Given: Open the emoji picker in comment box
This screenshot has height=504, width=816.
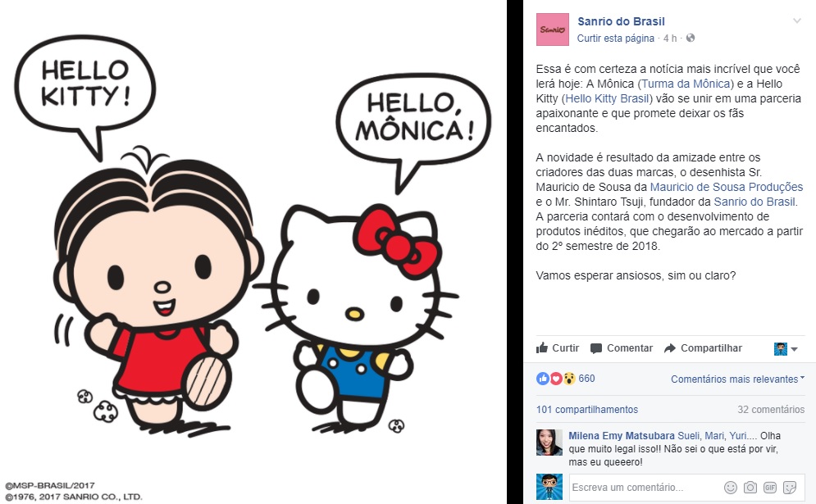Looking at the screenshot, I should (731, 488).
